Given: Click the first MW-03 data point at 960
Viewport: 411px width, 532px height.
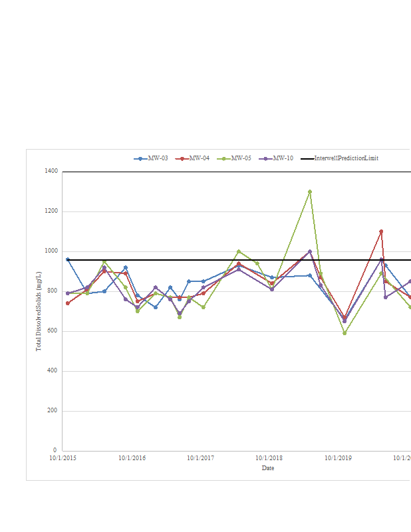Looking at the screenshot, I should tap(67, 259).
